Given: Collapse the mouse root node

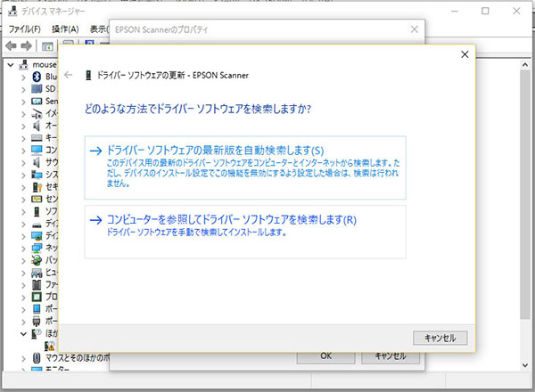Looking at the screenshot, I should click(11, 64).
